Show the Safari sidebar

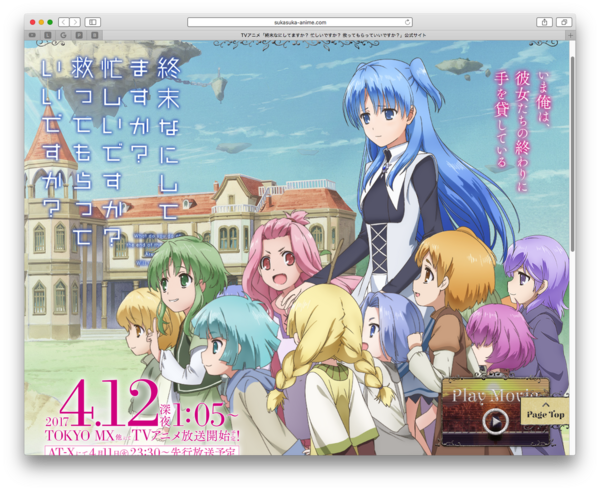(93, 22)
